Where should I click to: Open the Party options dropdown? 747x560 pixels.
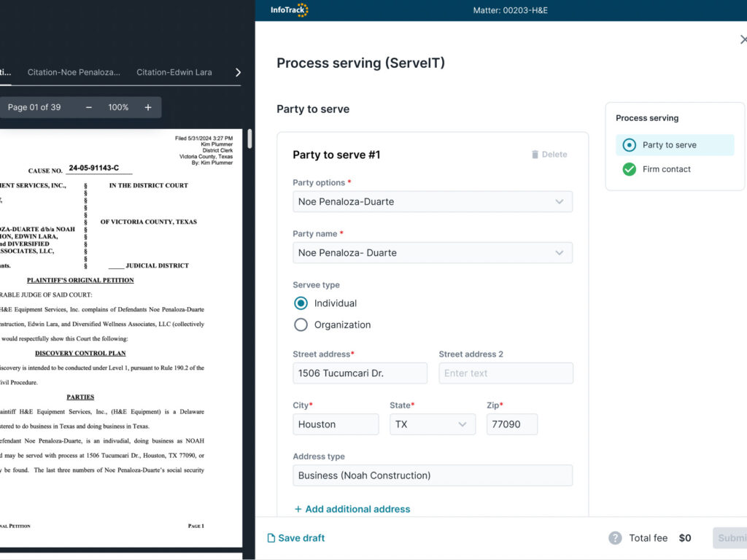pos(433,201)
